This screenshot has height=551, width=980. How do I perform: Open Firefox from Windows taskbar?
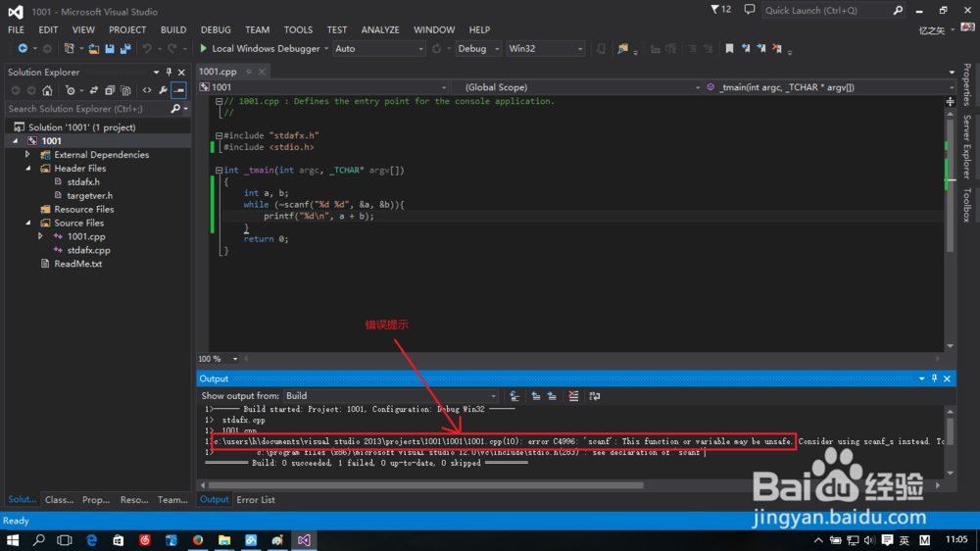(198, 540)
